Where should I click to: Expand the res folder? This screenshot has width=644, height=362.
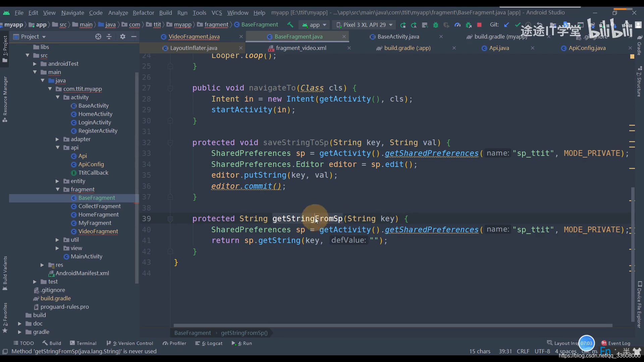point(42,265)
